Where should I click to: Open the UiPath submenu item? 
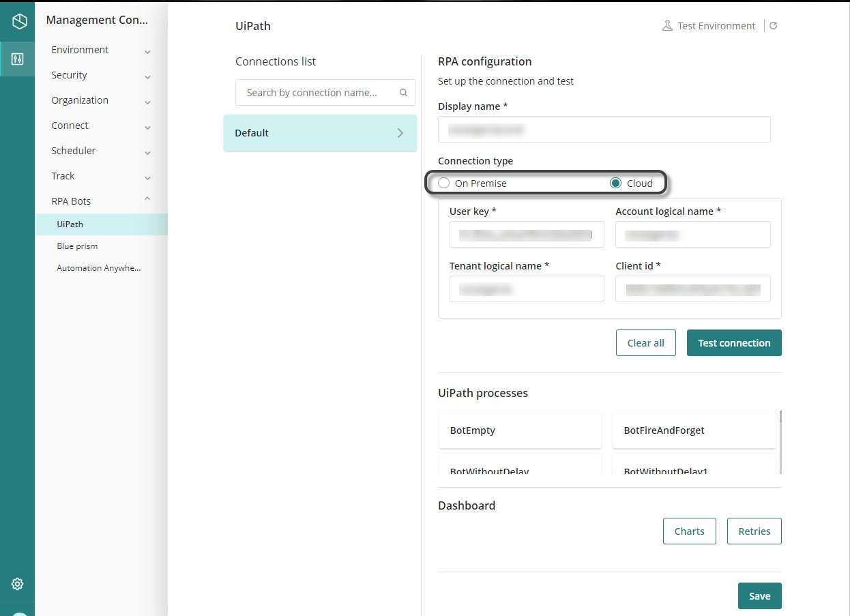(101, 224)
